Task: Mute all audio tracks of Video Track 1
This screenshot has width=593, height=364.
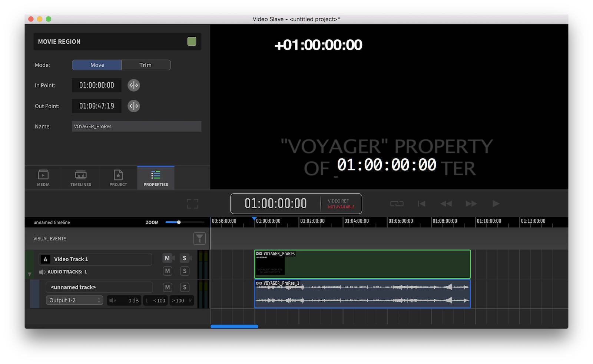Action: point(168,271)
